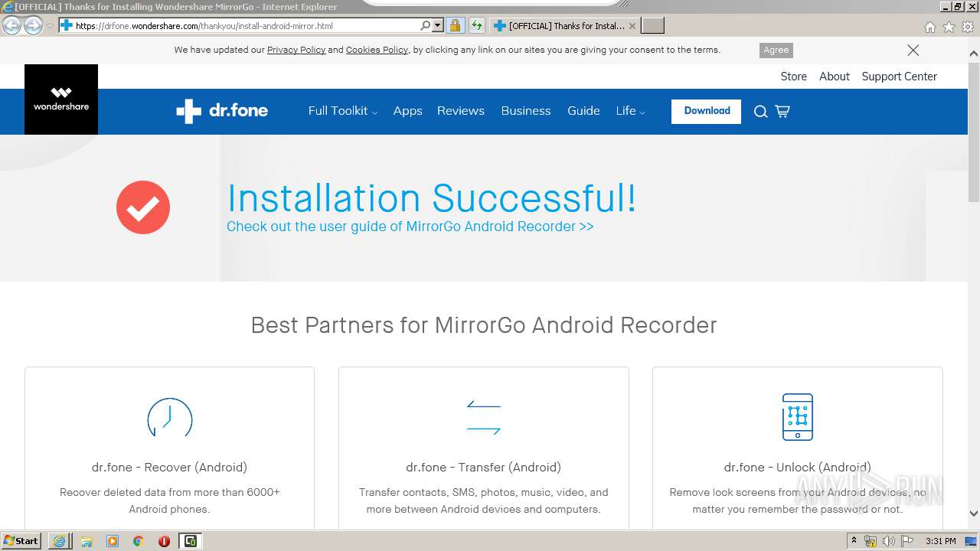Click the browser forward arrow button
The image size is (980, 551).
pyautogui.click(x=33, y=26)
